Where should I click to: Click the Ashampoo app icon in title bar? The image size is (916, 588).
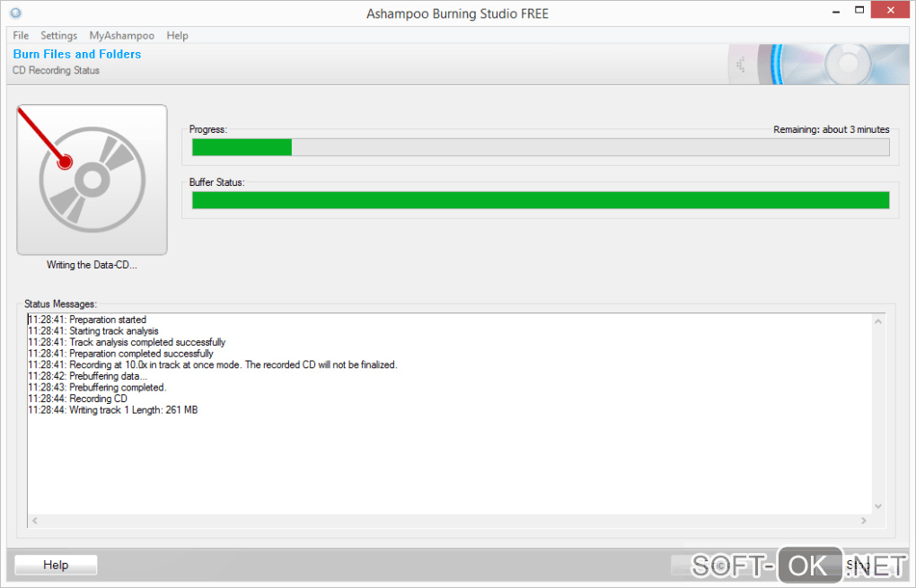(x=16, y=13)
